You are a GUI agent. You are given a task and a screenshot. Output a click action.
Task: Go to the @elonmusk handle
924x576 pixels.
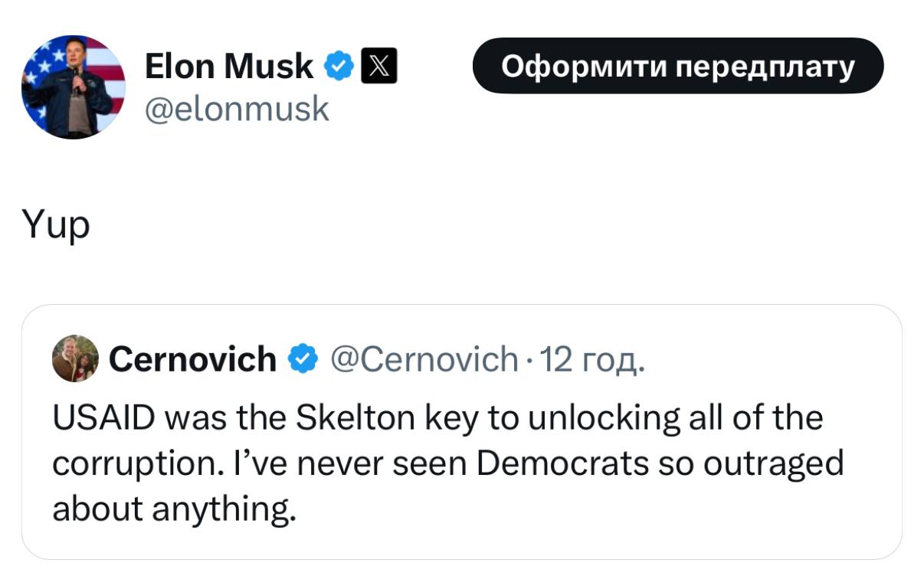click(237, 109)
